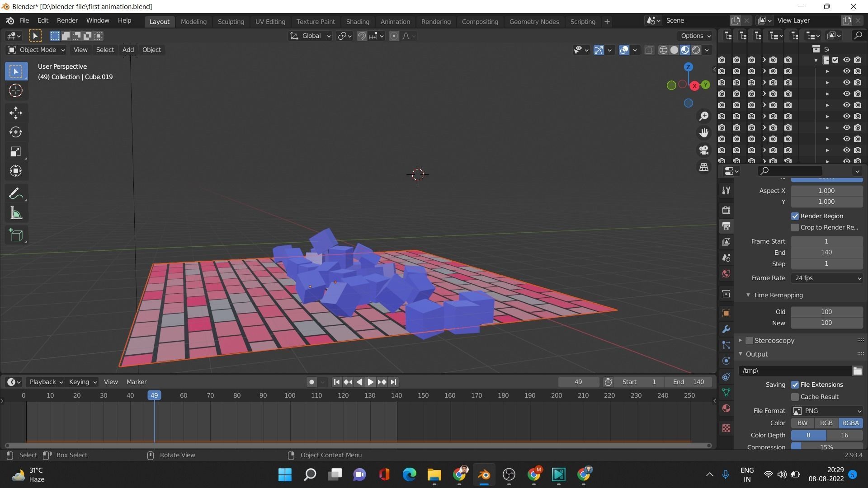Select the Move tool in the toolbar
This screenshot has width=868, height=488.
[16, 113]
